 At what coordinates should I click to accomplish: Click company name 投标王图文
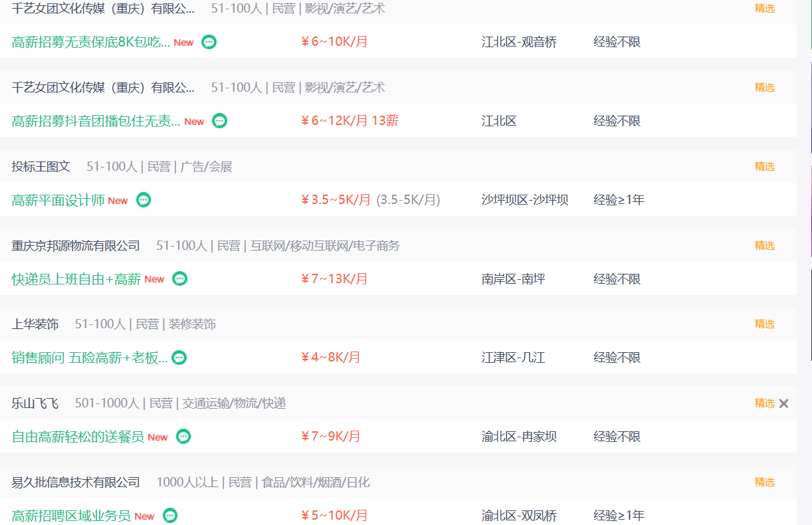[41, 167]
